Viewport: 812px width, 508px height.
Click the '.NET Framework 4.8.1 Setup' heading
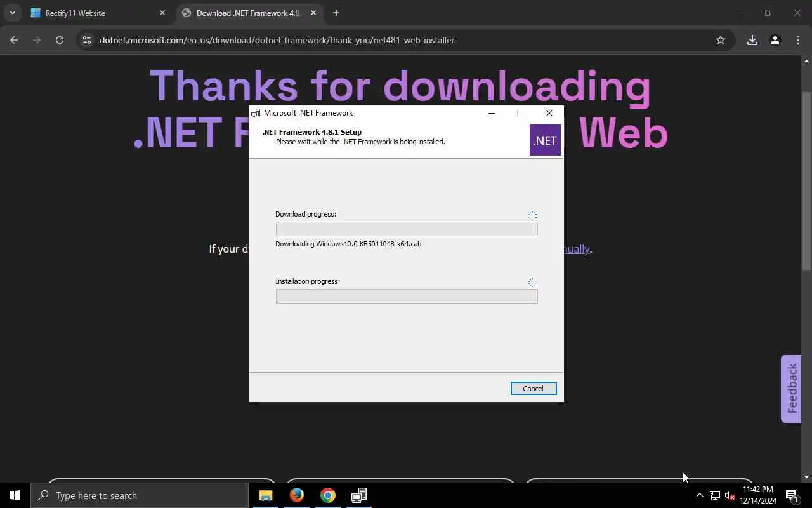point(312,132)
